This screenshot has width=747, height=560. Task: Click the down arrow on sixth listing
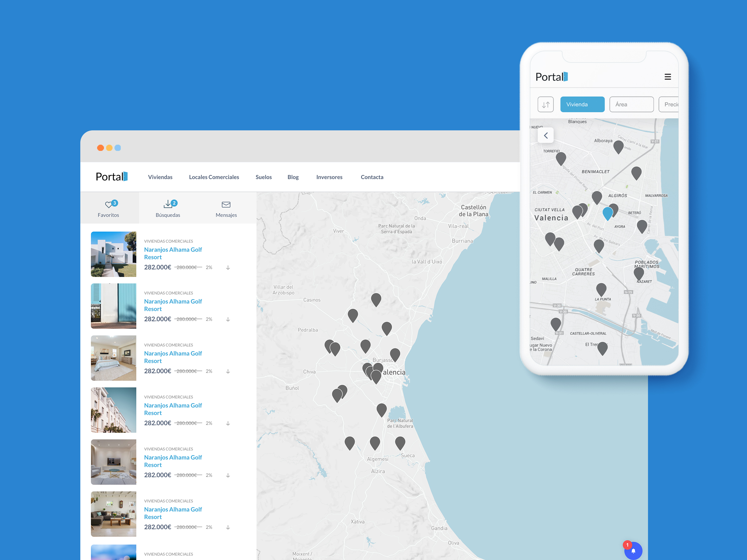point(228,527)
